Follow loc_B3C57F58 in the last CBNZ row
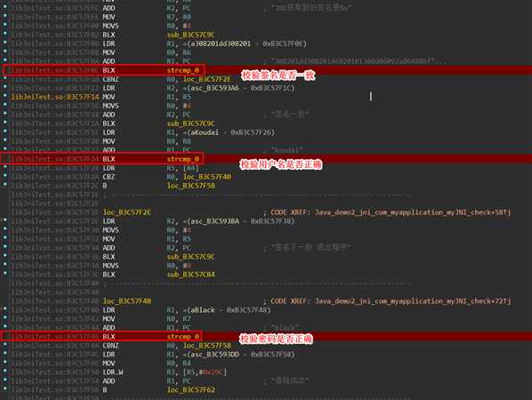 (x=207, y=346)
